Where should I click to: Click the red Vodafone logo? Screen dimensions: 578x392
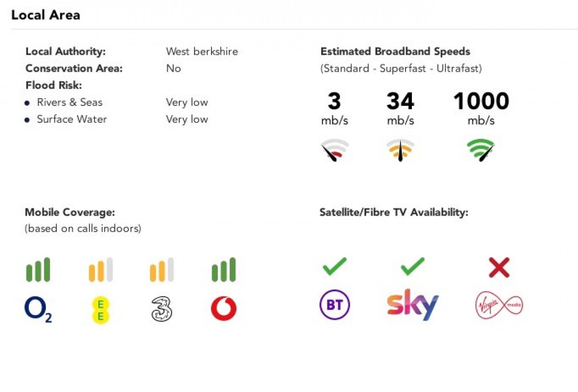point(223,309)
